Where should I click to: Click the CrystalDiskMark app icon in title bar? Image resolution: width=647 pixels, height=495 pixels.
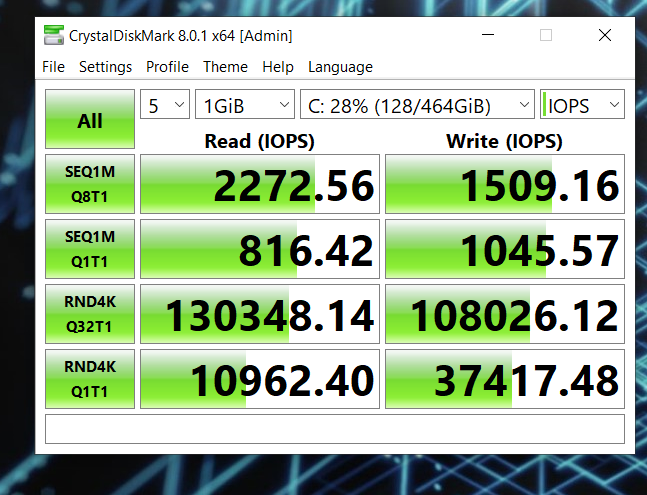pyautogui.click(x=54, y=35)
